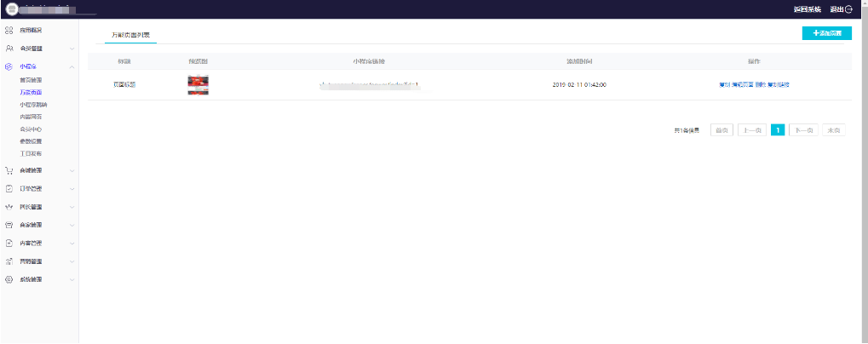The height and width of the screenshot is (344, 868).
Task: Expand the chevron beside the chart menu
Action: point(72,261)
